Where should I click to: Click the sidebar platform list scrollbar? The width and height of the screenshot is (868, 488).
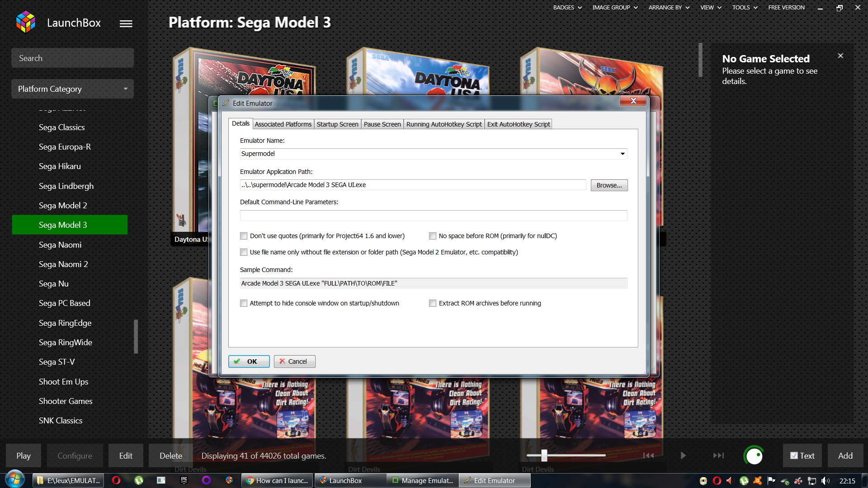tap(136, 337)
